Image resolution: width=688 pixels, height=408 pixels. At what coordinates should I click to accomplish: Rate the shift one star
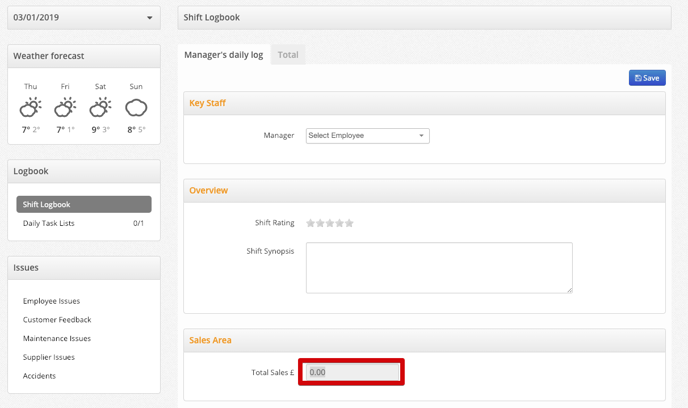point(311,223)
